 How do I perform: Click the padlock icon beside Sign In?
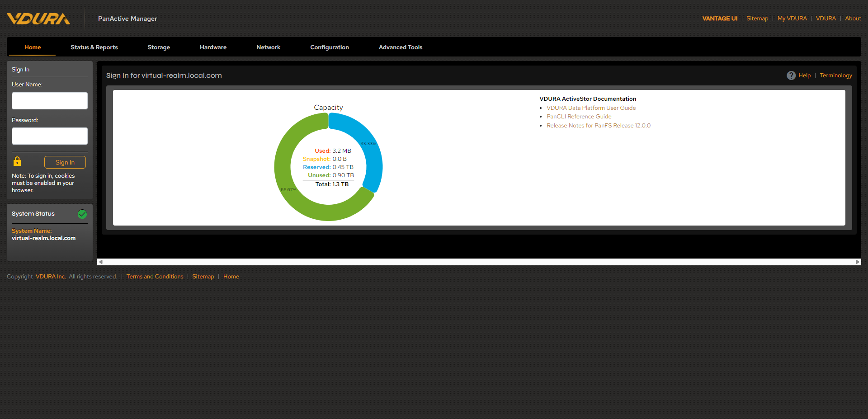(x=17, y=161)
